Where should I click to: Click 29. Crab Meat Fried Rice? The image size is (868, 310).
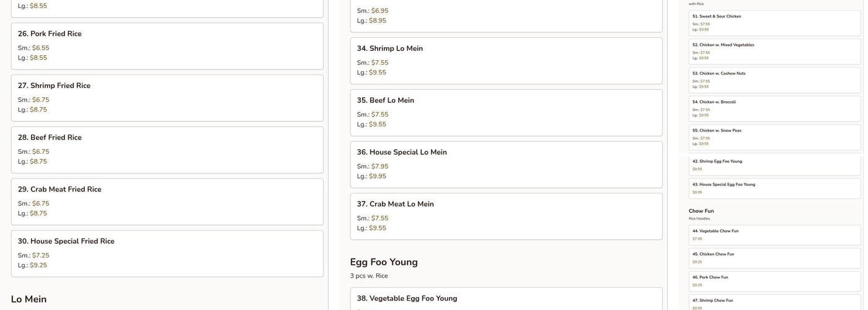(x=167, y=202)
